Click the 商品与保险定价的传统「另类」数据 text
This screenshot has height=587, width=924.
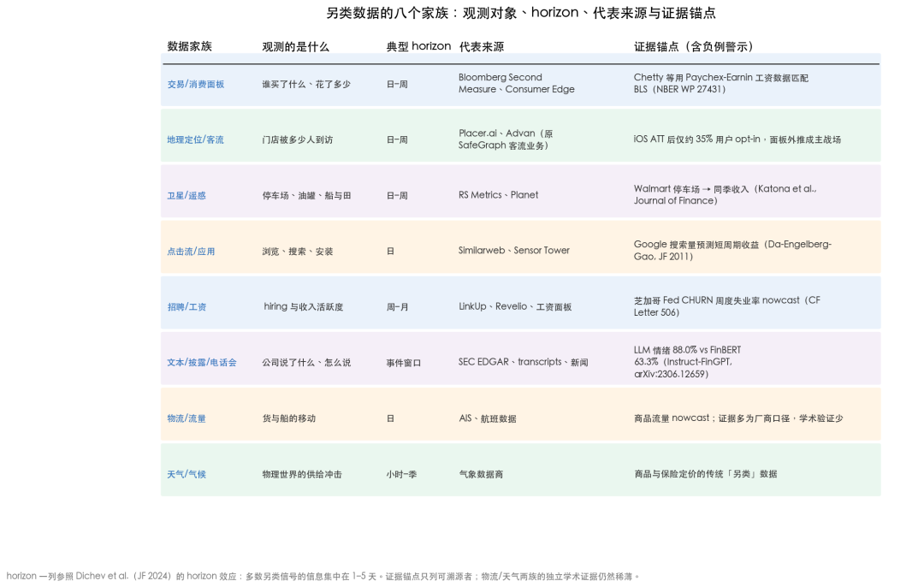coord(705,474)
